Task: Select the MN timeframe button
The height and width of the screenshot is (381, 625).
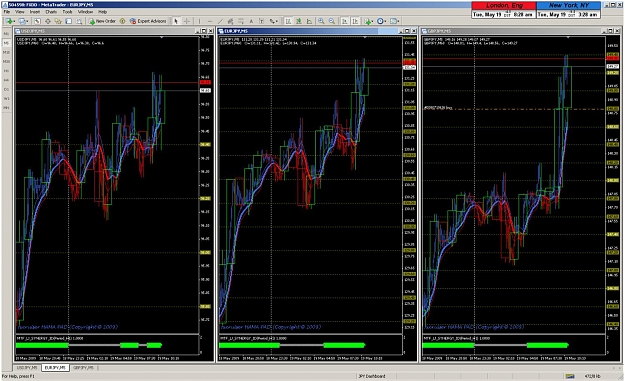Action: pos(6,108)
